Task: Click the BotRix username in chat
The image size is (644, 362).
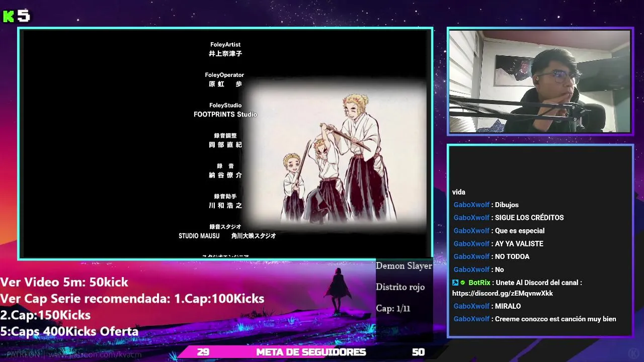Action: [479, 283]
